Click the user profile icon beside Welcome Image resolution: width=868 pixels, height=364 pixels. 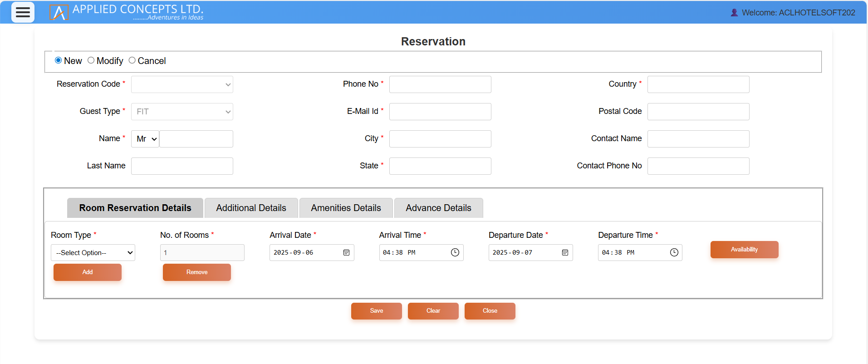[734, 13]
